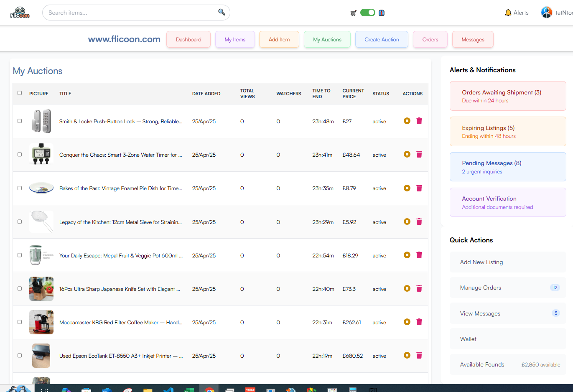Stop the 12cm Metal Sieve auction
Screen dimensions: 573x392
(407, 221)
